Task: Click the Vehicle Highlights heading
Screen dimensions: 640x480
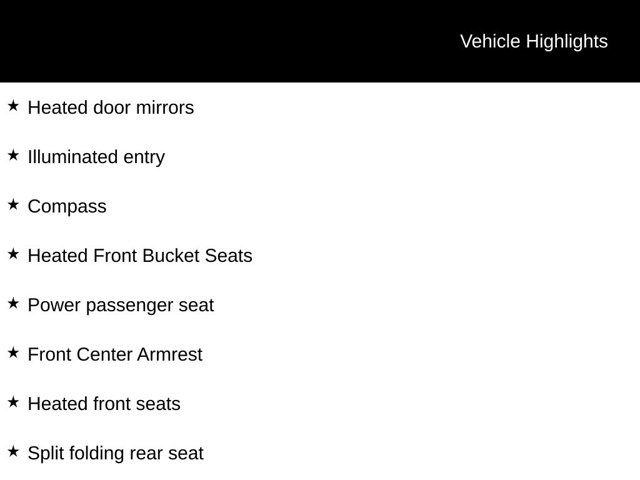Action: [534, 42]
